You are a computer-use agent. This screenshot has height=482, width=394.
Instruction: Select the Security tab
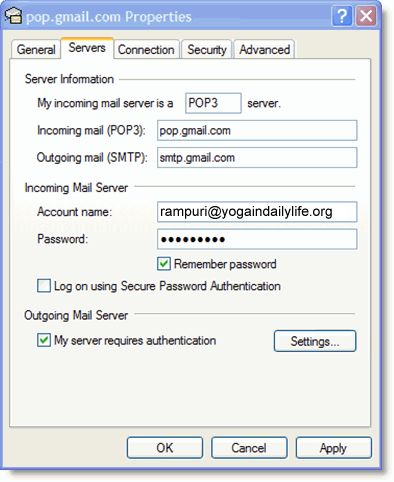207,50
